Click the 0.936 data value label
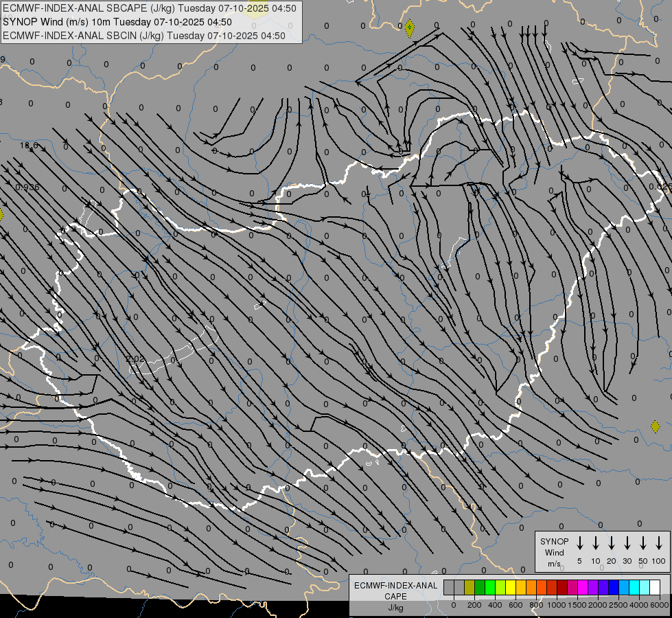This screenshot has width=672, height=618. pyautogui.click(x=27, y=187)
